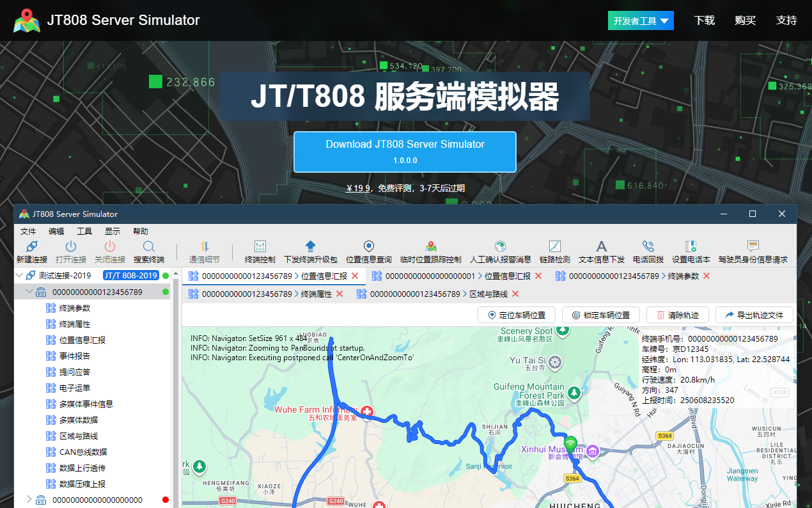
Task: Open the 编辑 menu
Action: (56, 232)
